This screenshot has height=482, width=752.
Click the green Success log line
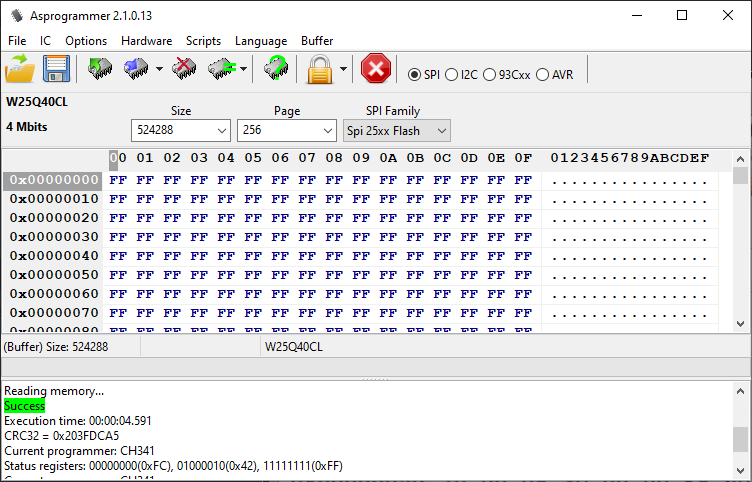point(24,406)
